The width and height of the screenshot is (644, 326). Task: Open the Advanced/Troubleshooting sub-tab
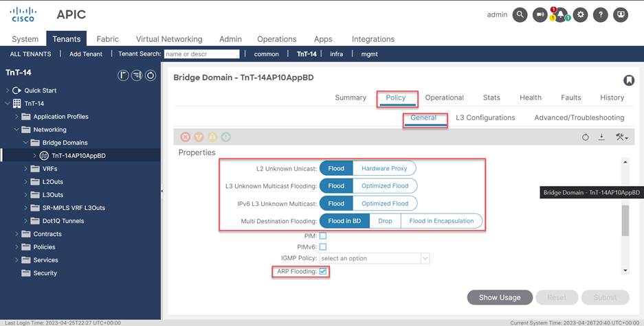click(579, 117)
